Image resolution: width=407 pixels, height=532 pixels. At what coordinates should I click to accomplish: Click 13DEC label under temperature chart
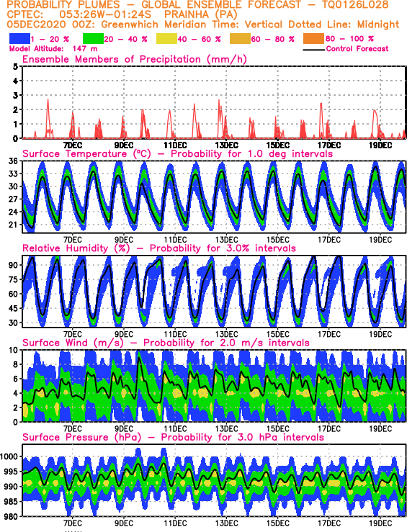pyautogui.click(x=226, y=240)
